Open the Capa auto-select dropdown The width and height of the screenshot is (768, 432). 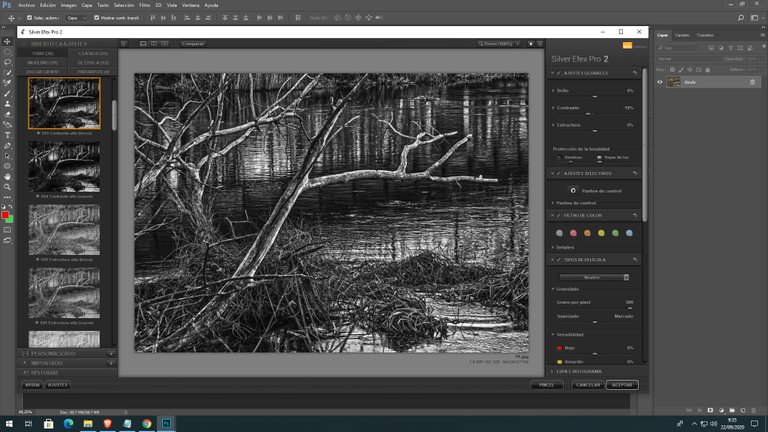tap(76, 18)
